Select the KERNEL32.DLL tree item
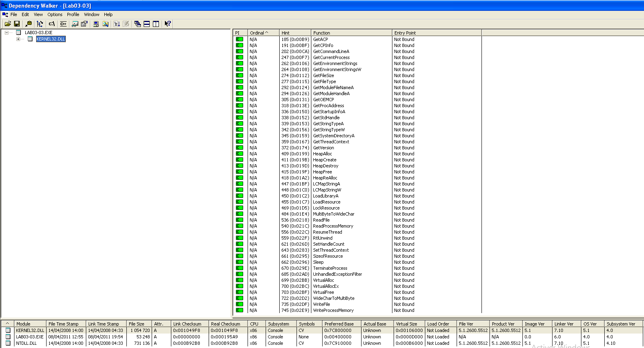The image size is (644, 348). click(x=51, y=39)
